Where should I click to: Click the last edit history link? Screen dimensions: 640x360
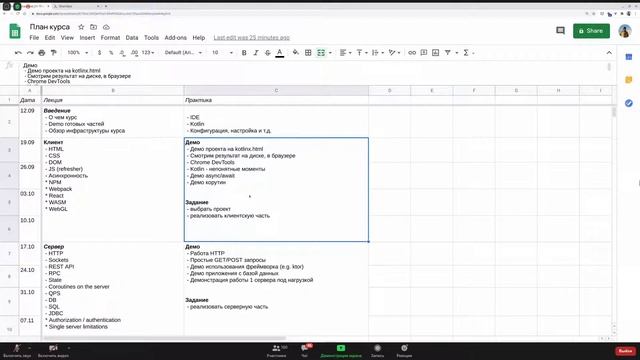click(x=251, y=38)
